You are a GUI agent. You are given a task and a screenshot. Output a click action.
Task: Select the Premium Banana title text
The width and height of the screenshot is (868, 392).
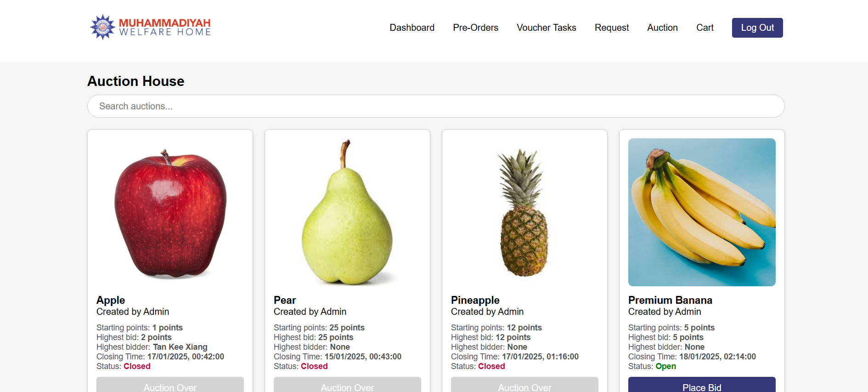[x=670, y=300]
